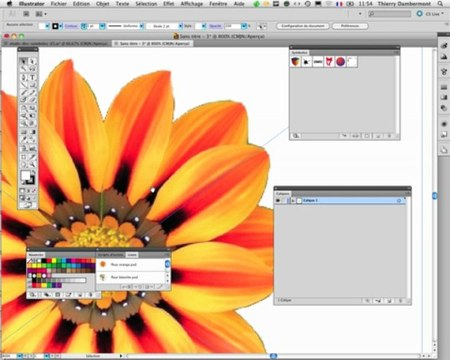Open Fenêtre menu
The height and width of the screenshot is (360, 450).
[x=218, y=4]
